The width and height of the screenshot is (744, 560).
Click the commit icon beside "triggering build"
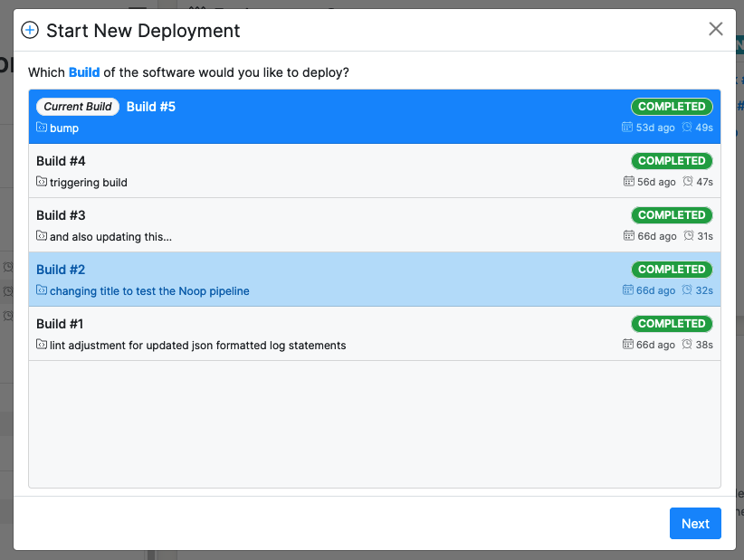40,182
